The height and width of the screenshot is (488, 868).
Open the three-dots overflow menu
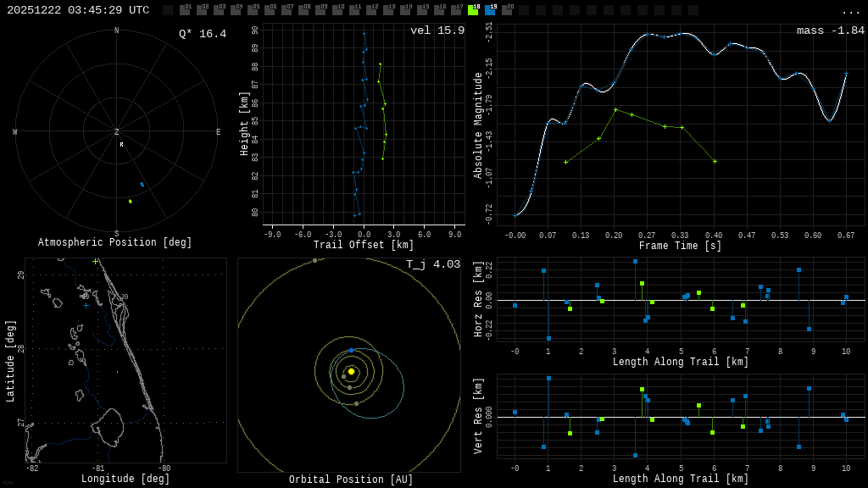point(850,11)
